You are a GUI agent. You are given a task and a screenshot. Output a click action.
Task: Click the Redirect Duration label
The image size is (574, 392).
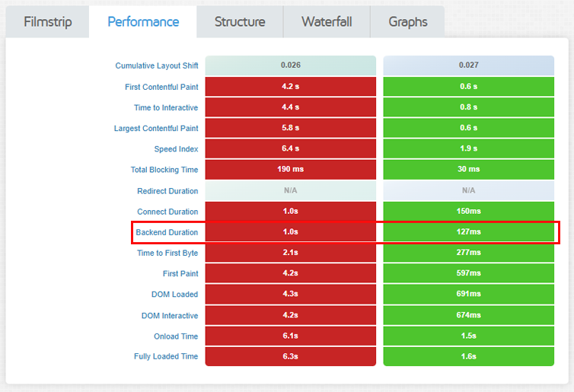(167, 191)
